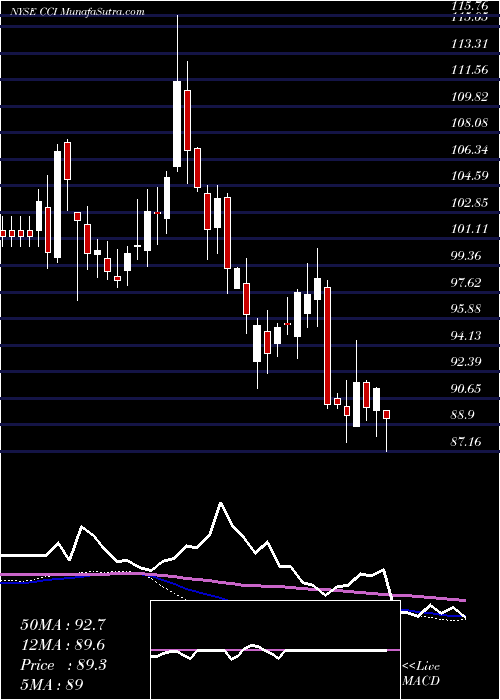
Task: Click the 12MA : 89.6 value
Action: pyautogui.click(x=63, y=645)
